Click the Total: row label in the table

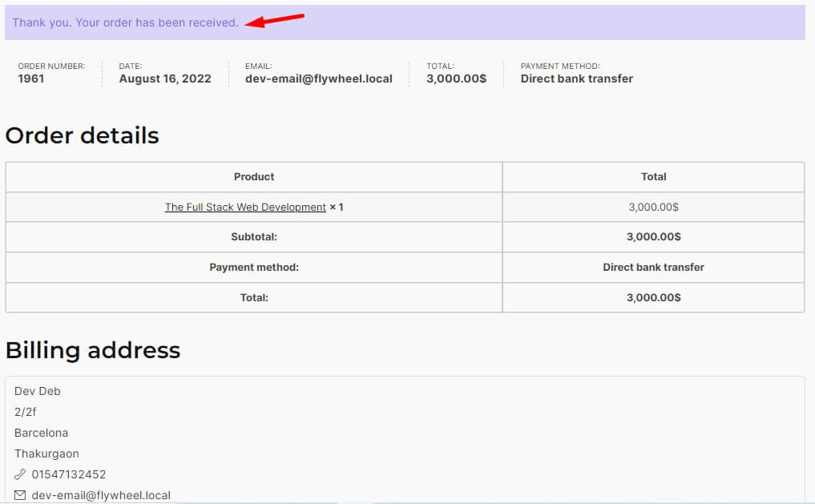[254, 298]
